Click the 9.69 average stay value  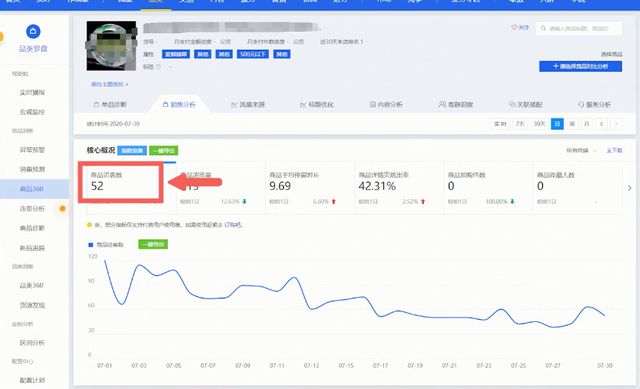click(280, 186)
